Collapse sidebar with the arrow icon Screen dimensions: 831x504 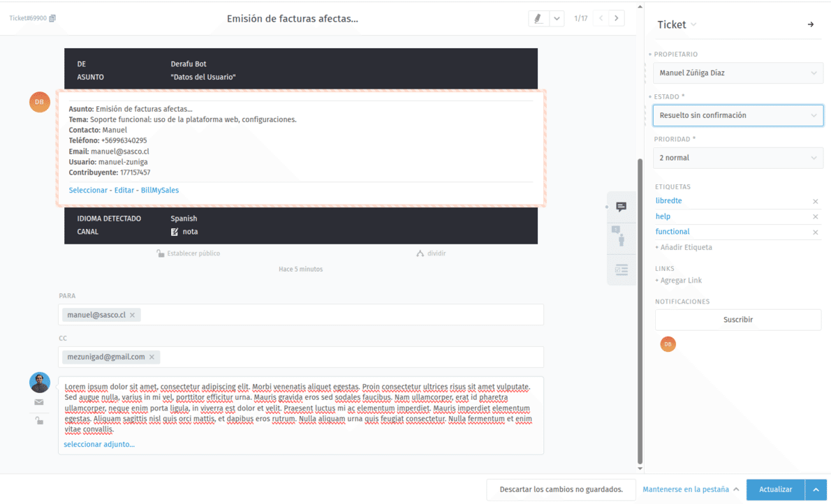pos(811,24)
